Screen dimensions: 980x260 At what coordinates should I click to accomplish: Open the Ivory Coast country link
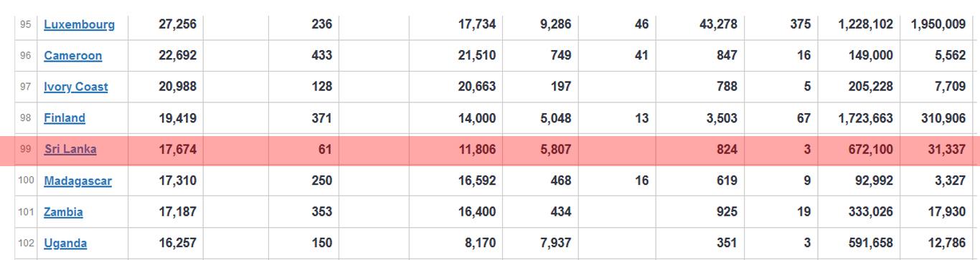pyautogui.click(x=75, y=87)
